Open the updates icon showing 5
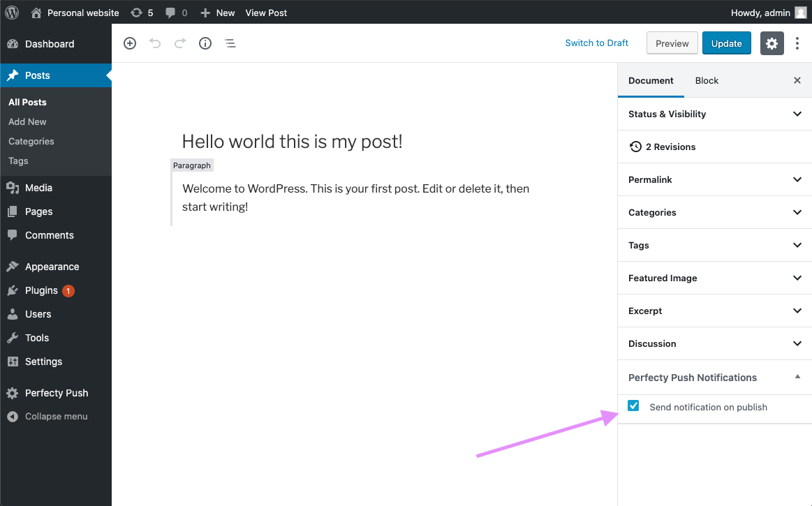This screenshot has height=506, width=812. [x=142, y=13]
